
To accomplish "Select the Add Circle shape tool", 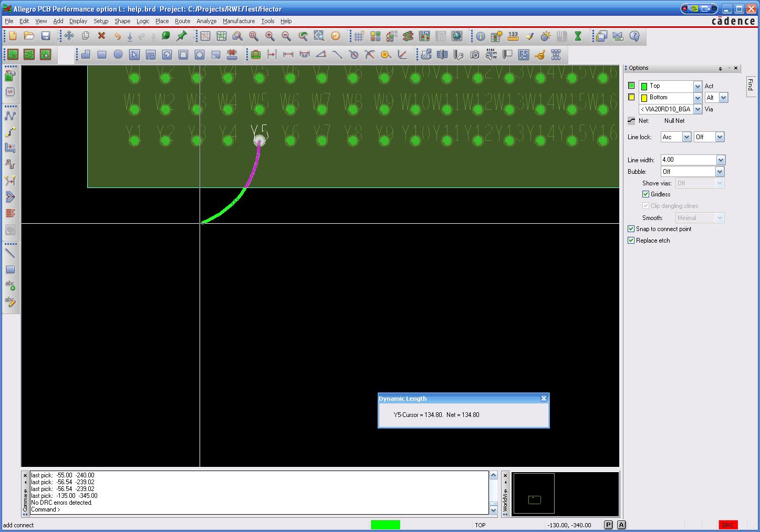I will (x=118, y=55).
